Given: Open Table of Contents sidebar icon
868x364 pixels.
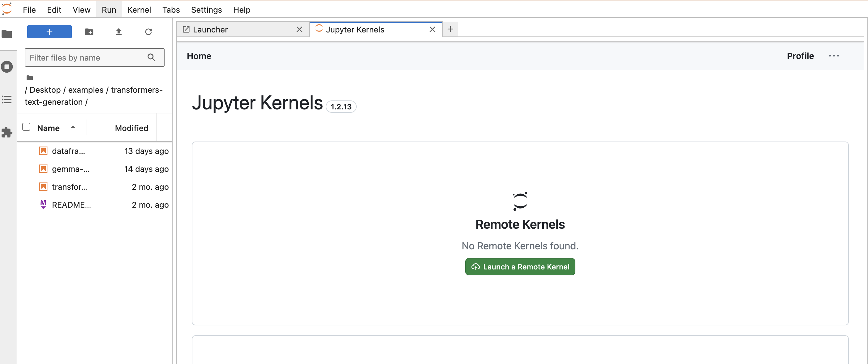Looking at the screenshot, I should 7,100.
